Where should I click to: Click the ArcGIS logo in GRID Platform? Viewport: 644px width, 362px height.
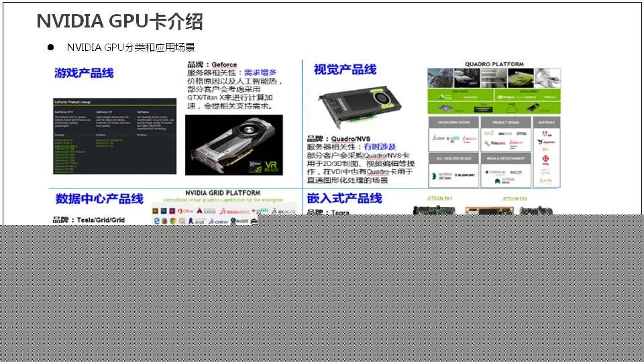coord(239,221)
